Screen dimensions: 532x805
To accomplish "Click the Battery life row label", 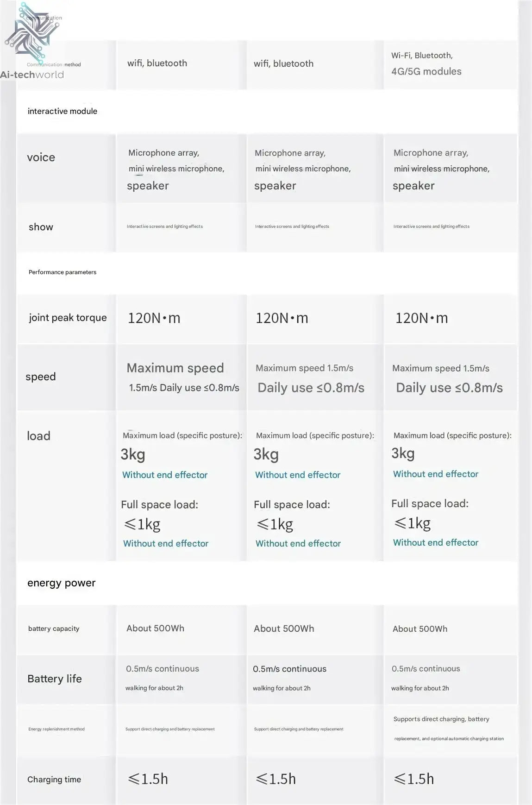I will [55, 679].
